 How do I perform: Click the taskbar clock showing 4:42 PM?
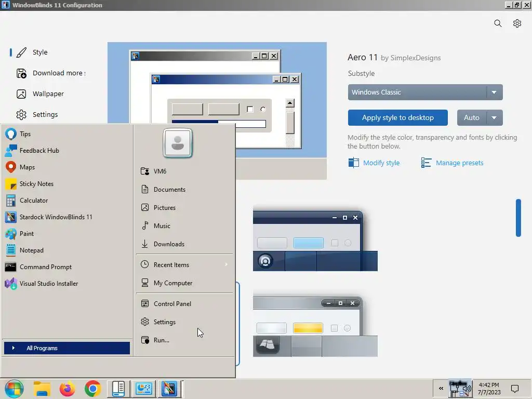[x=489, y=389]
